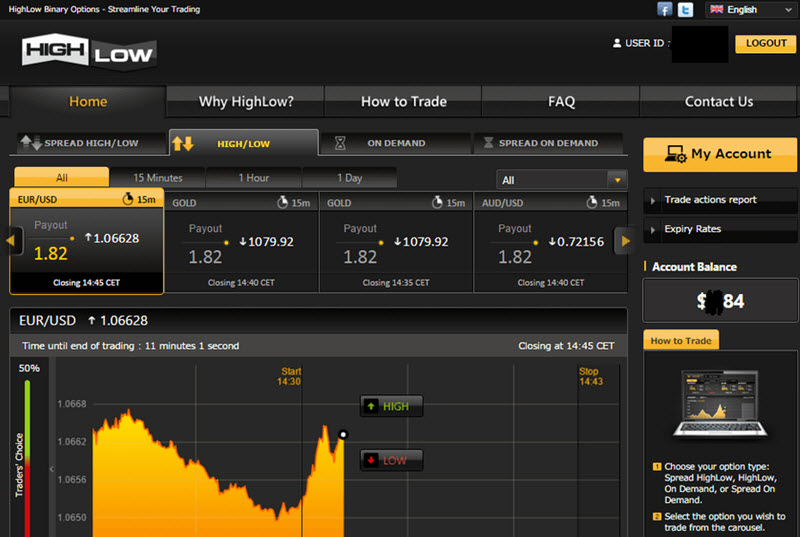Click the timer icon on GOLD 14:35 card
The image size is (800, 537).
tap(437, 202)
